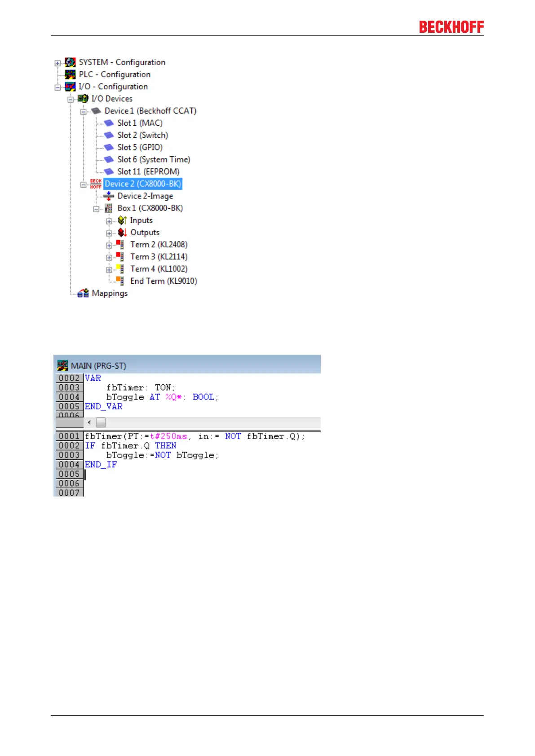Select the Outputs label
This screenshot has width=535, height=756.
coord(145,233)
